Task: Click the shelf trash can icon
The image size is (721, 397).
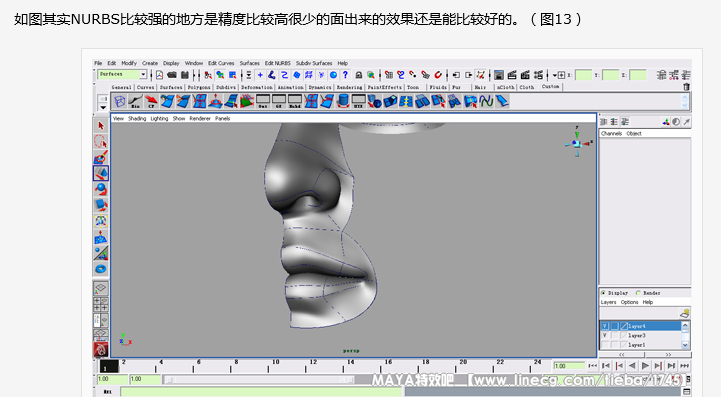Action: [x=686, y=87]
